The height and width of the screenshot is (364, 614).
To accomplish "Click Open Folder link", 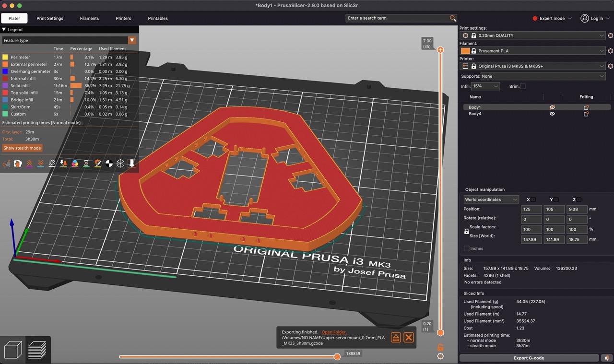I will [x=334, y=332].
